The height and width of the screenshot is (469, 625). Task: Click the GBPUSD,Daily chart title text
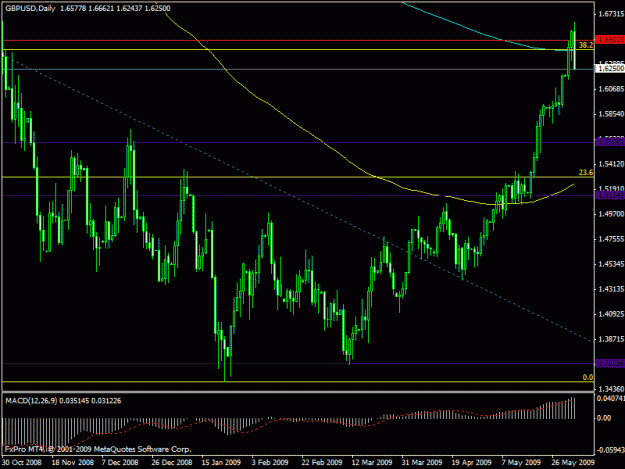point(30,8)
